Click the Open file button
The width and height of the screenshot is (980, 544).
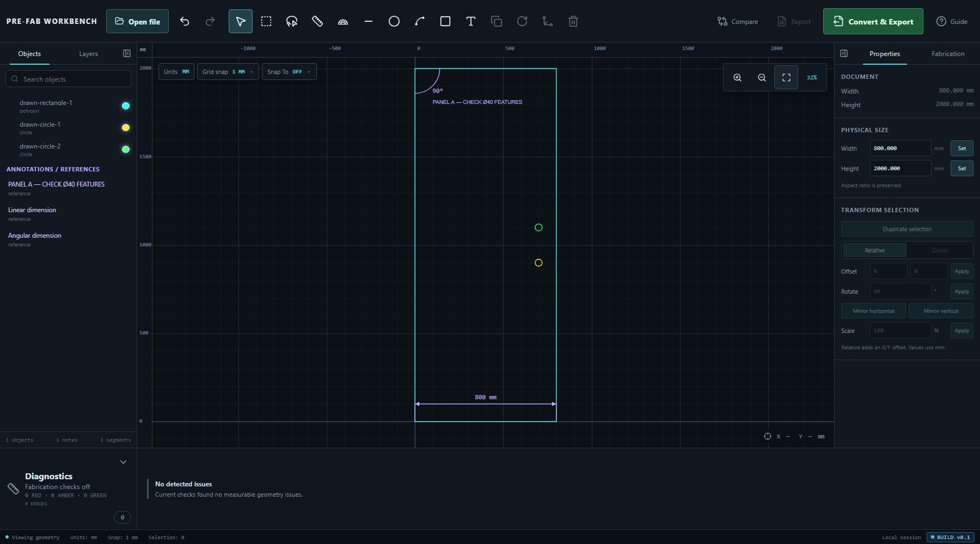[x=137, y=21]
